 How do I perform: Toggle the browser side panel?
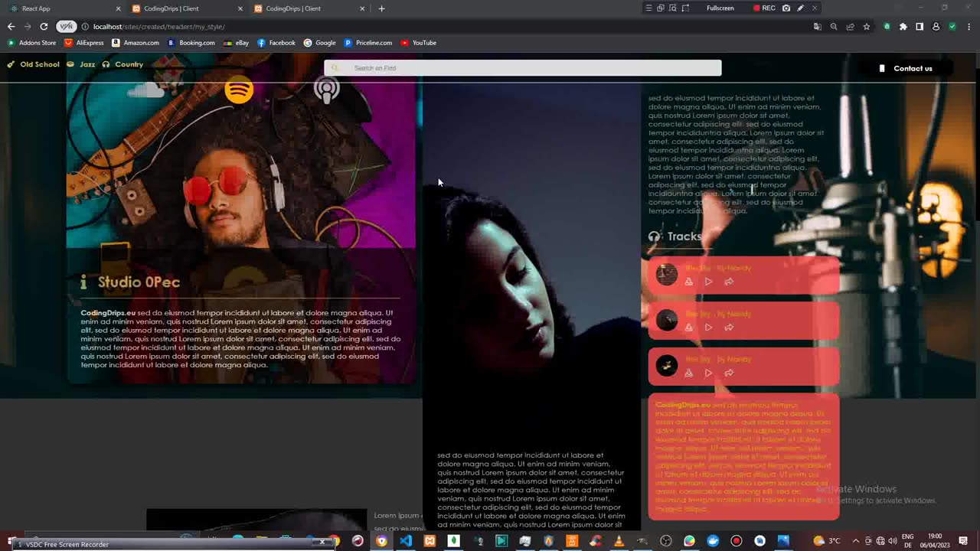point(920,27)
